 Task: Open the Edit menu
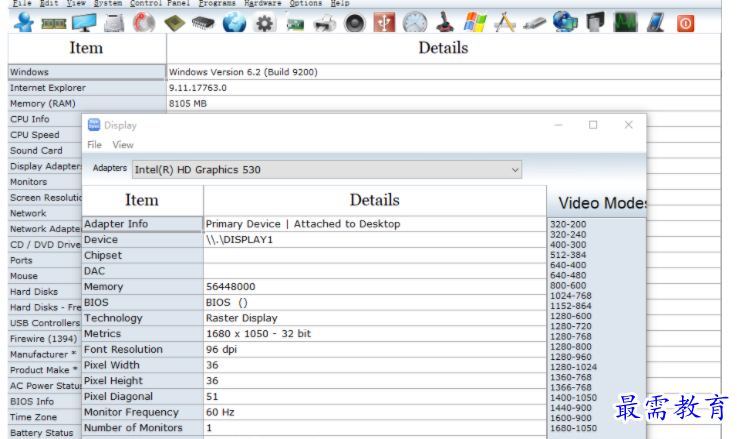[49, 3]
